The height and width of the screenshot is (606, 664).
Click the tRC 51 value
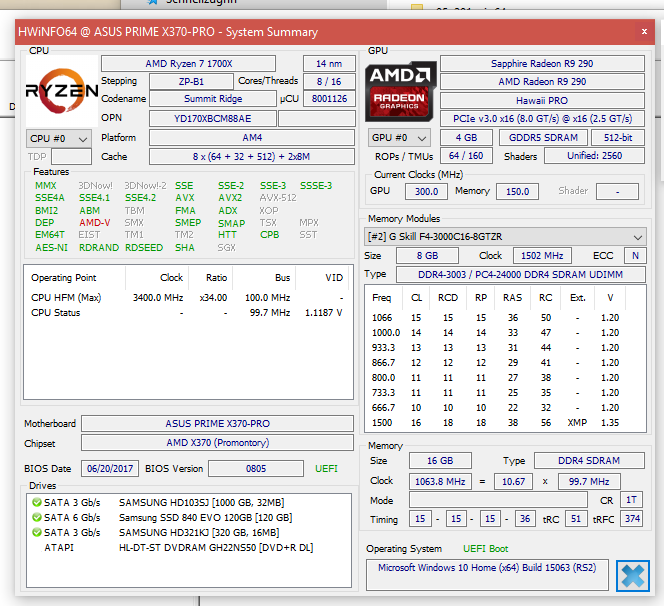[575, 519]
